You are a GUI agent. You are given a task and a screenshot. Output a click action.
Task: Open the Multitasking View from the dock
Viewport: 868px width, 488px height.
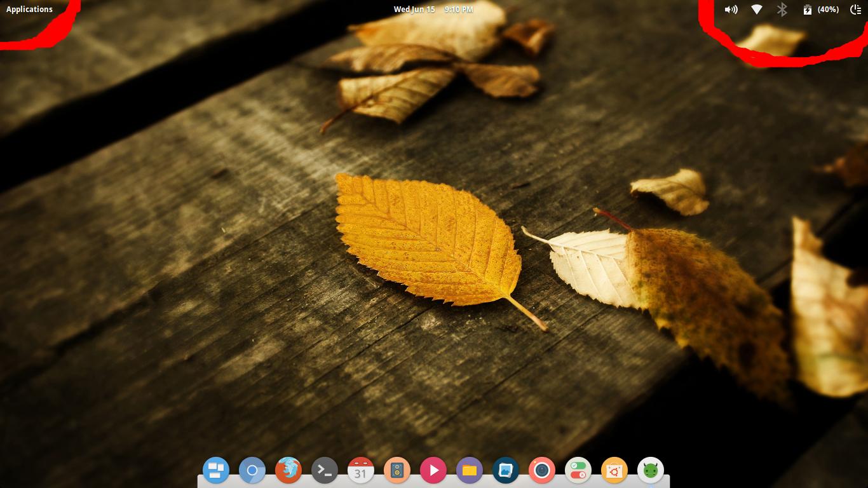click(x=216, y=470)
